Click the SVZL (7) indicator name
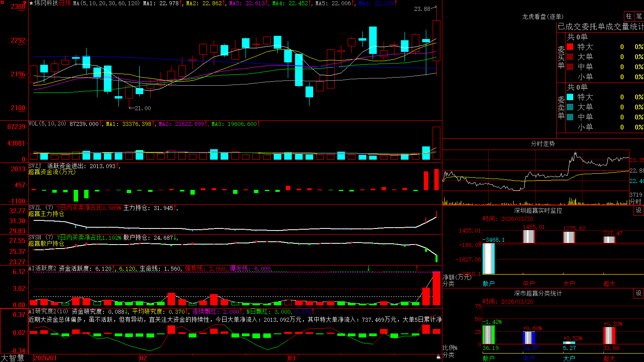Viewport: 644px width, 362px height. pyautogui.click(x=41, y=208)
